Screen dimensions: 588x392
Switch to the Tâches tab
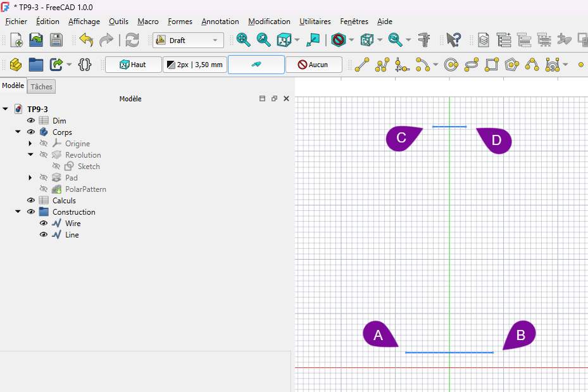tap(42, 86)
